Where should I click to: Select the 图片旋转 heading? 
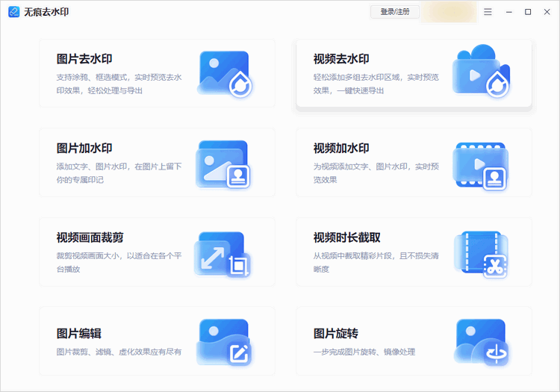[336, 334]
